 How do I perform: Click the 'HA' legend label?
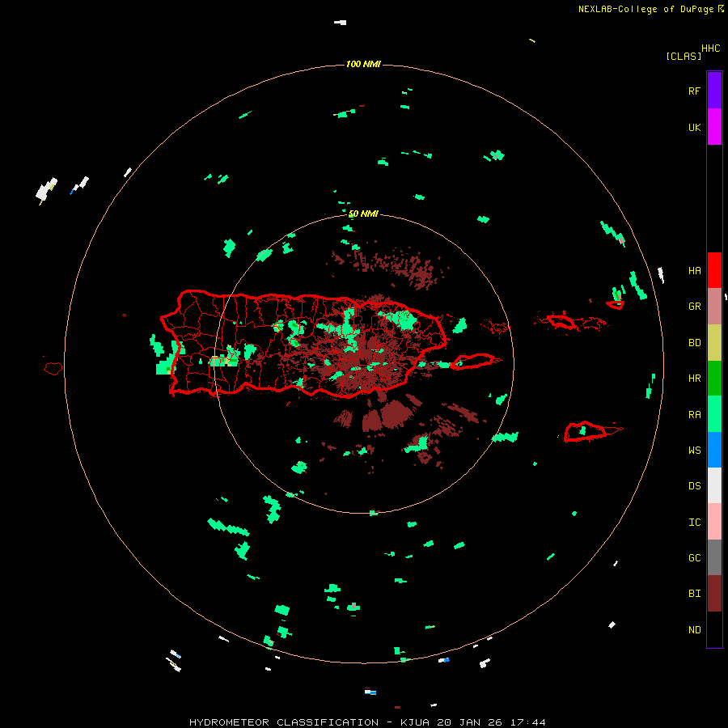[x=694, y=271]
